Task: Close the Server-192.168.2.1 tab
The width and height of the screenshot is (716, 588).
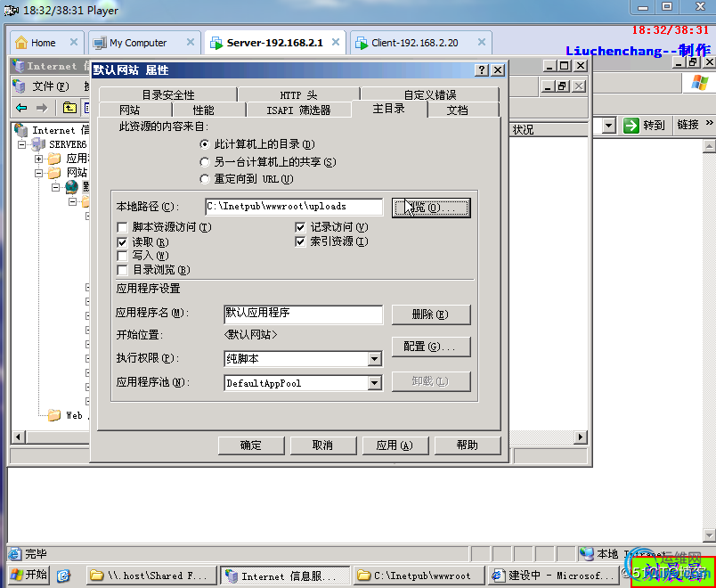Action: 335,42
